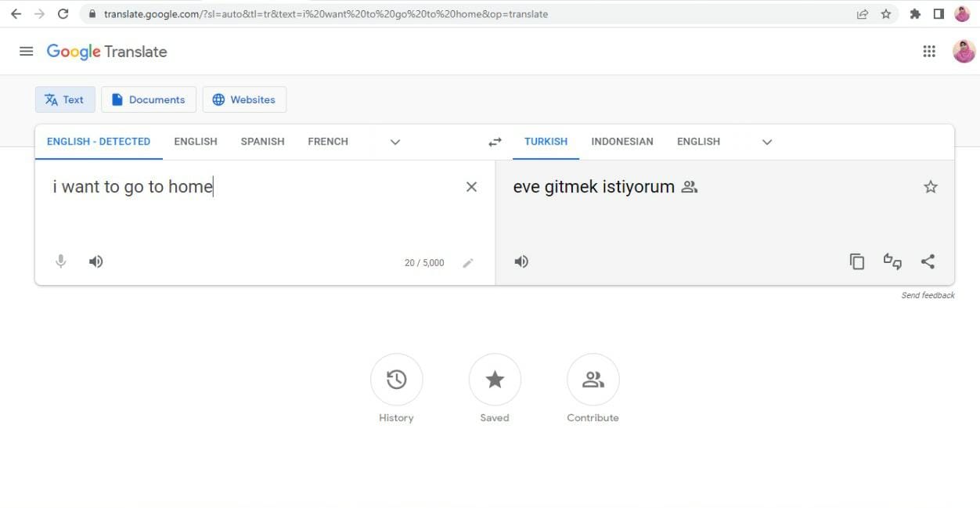Select English - Detected source language
This screenshot has height=508, width=980.
[99, 142]
